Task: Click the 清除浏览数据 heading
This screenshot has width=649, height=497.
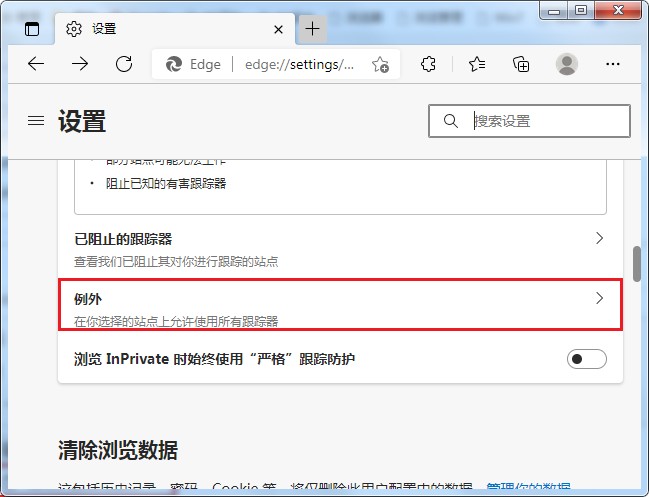Action: [118, 450]
